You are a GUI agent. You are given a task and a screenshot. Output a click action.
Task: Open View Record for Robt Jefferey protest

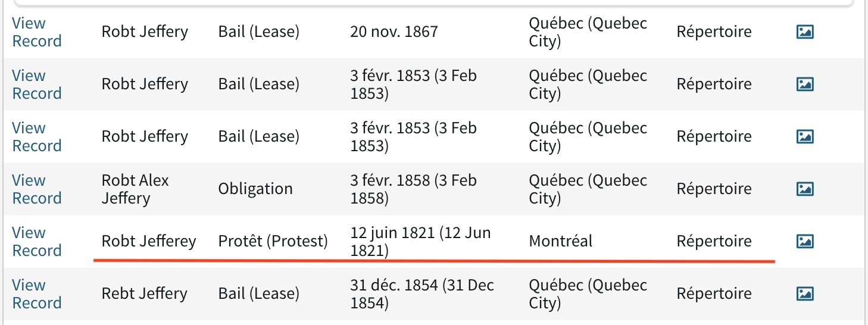coord(36,242)
